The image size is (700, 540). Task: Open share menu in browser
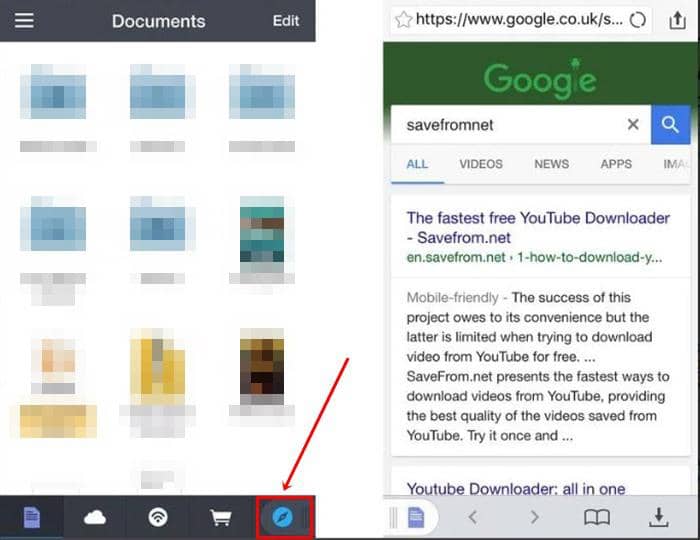click(677, 20)
